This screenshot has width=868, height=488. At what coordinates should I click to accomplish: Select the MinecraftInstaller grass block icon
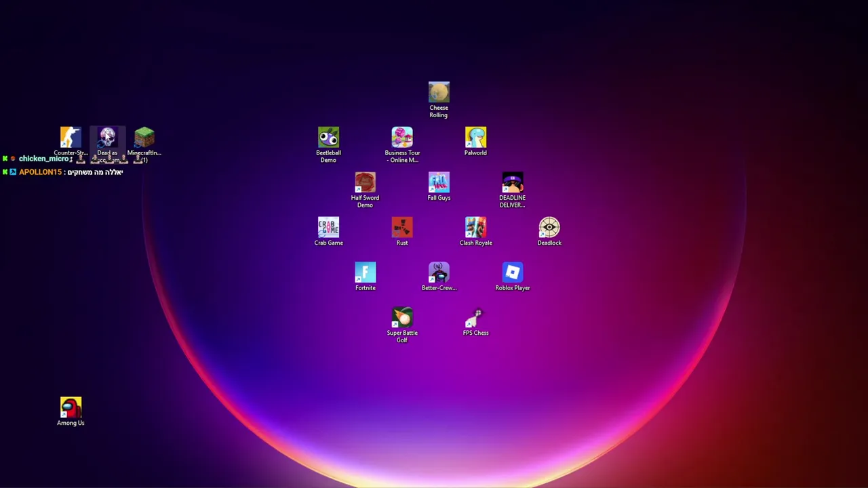click(144, 138)
